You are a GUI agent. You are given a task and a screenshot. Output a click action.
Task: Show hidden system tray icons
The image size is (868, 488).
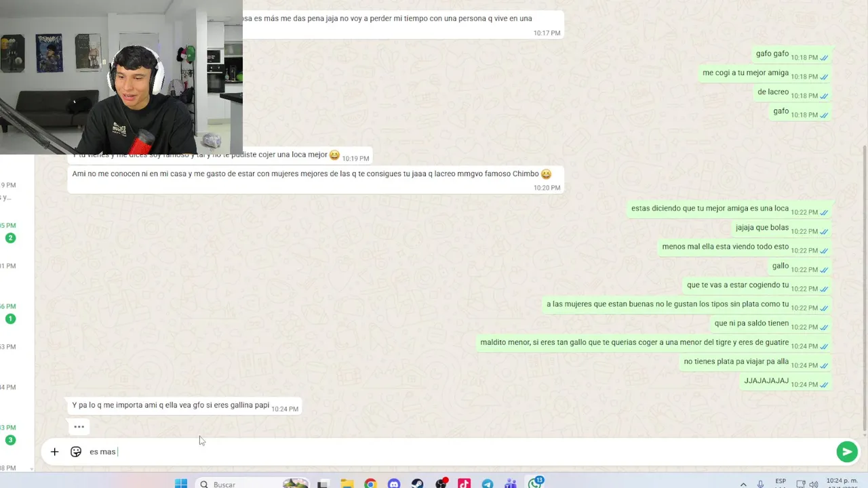(x=743, y=484)
